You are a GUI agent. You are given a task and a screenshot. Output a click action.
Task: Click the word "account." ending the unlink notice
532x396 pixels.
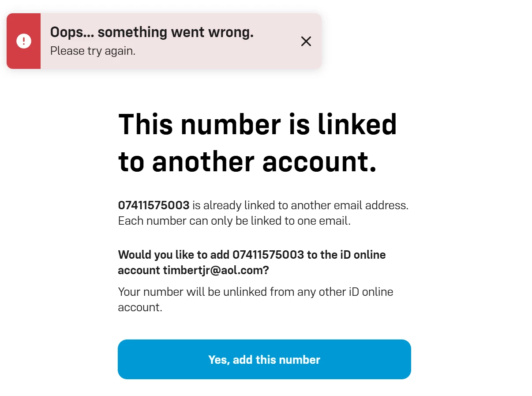(x=140, y=307)
